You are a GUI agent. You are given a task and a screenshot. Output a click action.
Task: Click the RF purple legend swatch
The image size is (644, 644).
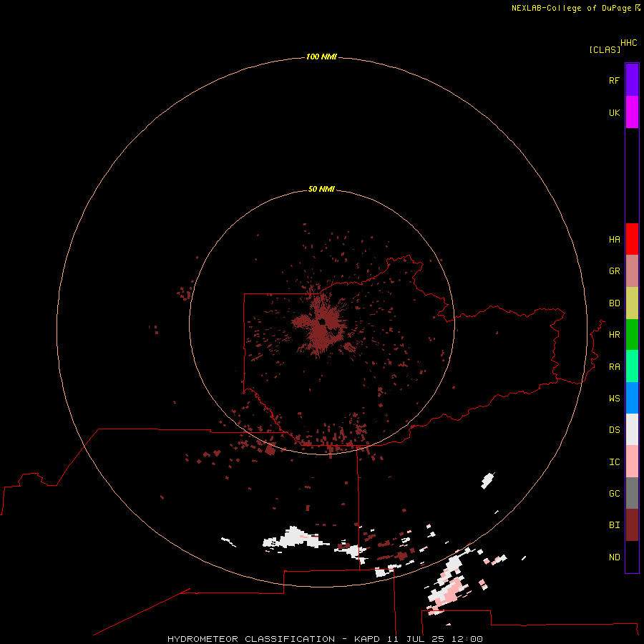point(632,80)
